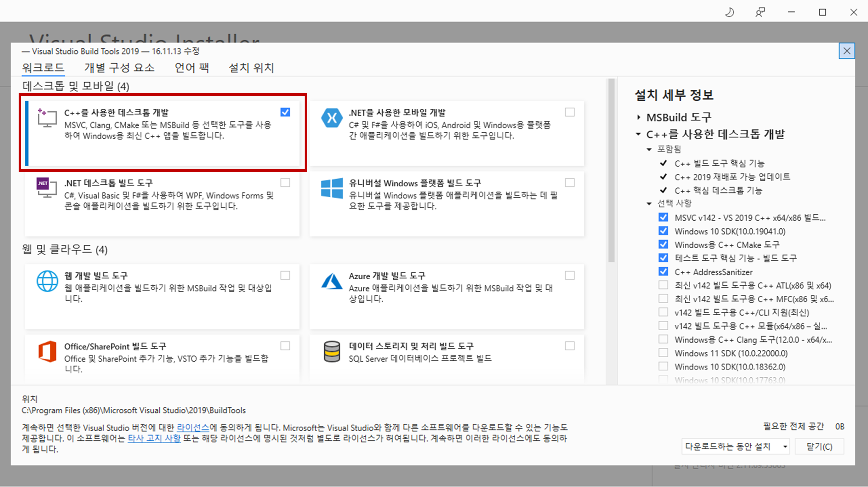
Task: Open the 다운로드하는 동안 설치 dropdown
Action: tap(735, 446)
